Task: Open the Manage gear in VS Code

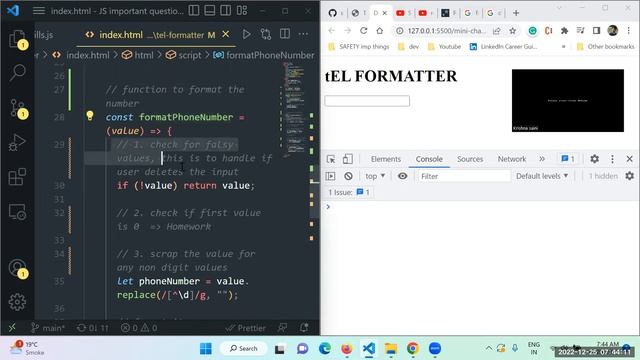Action: (x=17, y=302)
